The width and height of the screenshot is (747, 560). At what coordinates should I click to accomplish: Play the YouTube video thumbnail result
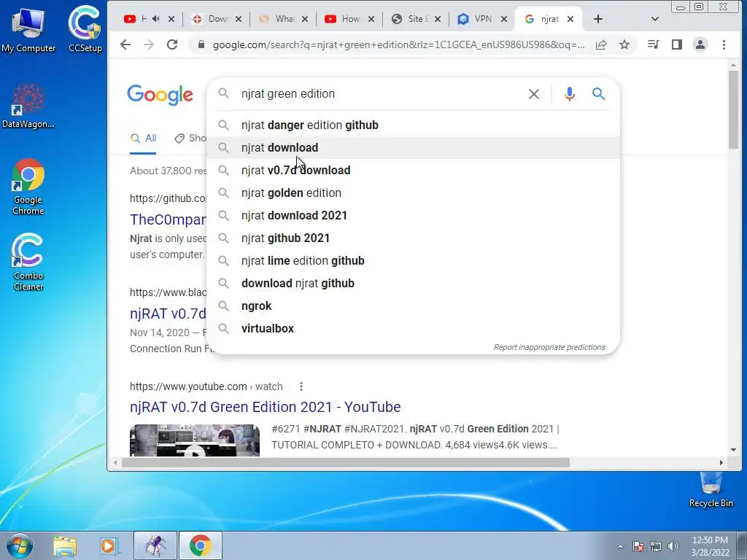pyautogui.click(x=195, y=440)
